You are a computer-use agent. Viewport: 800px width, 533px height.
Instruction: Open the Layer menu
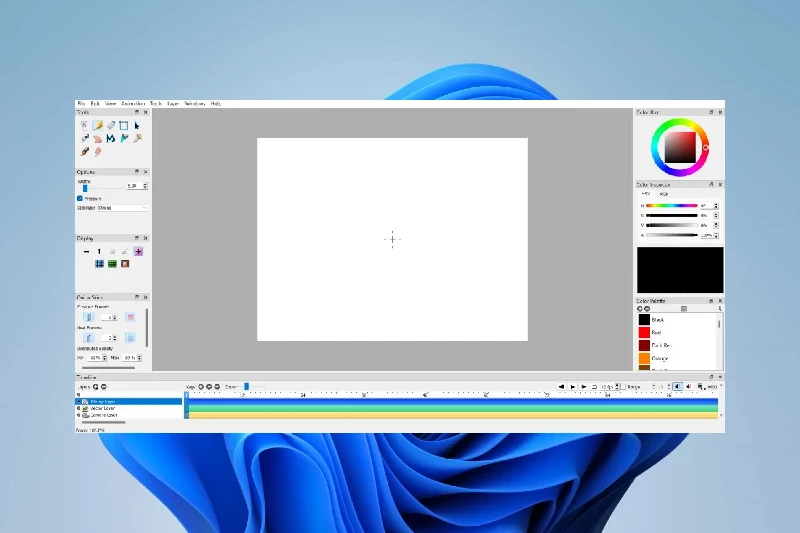(x=173, y=104)
